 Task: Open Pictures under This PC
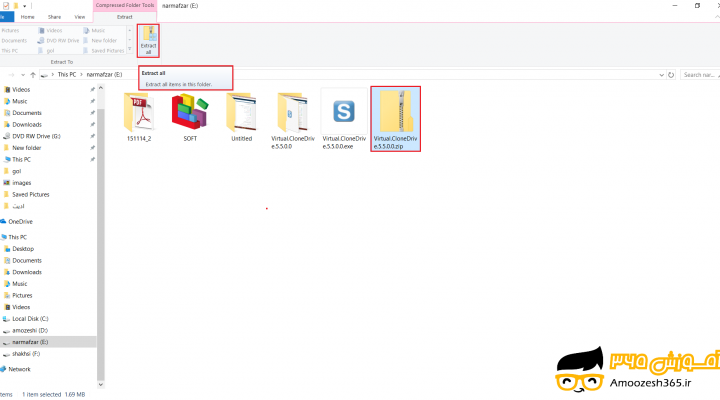pos(22,295)
